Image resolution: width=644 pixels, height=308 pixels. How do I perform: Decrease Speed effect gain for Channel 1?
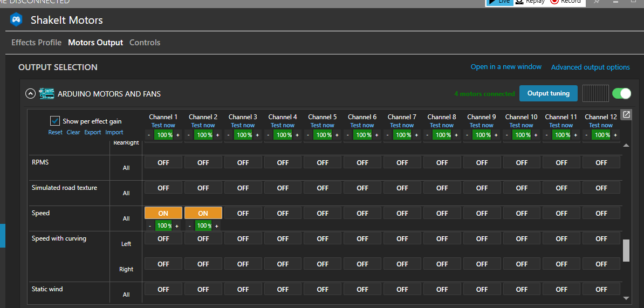coord(150,226)
